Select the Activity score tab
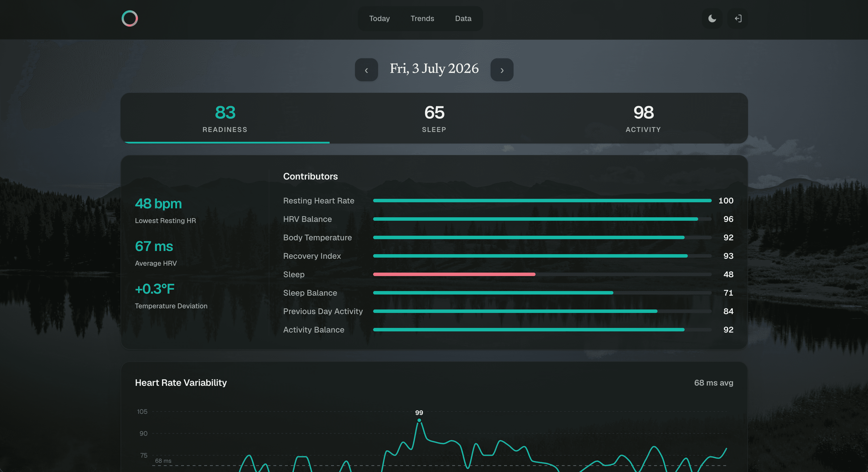The image size is (868, 472). pyautogui.click(x=643, y=118)
